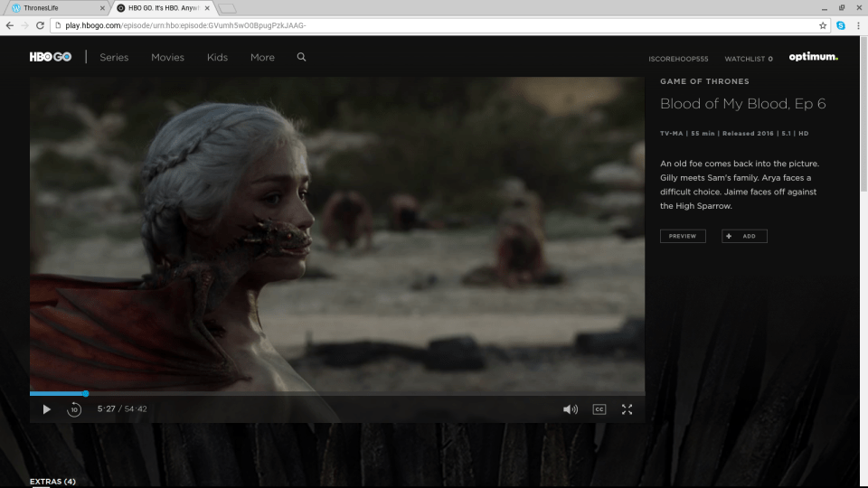Open the ISCOREHOOPS55 account menu

point(678,59)
